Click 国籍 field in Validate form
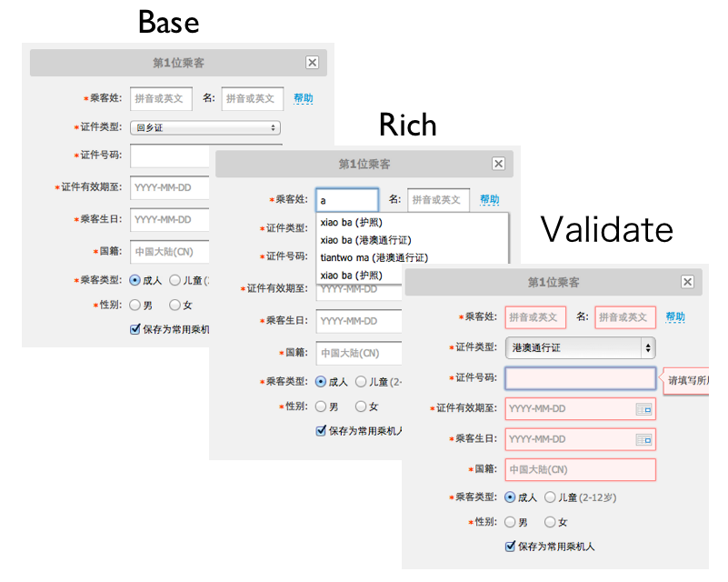Viewport: 728px width, 582px height. (x=580, y=470)
